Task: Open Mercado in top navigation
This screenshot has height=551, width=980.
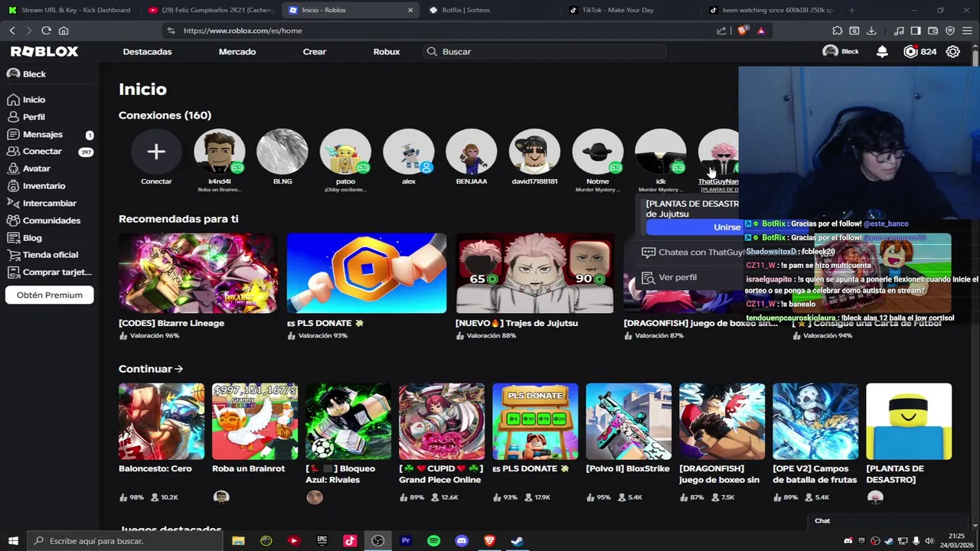Action: pos(237,51)
